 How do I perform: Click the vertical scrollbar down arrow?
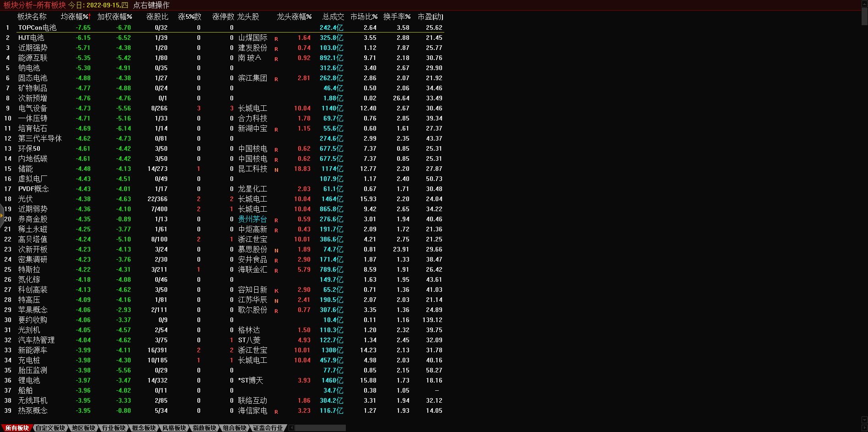point(864,420)
